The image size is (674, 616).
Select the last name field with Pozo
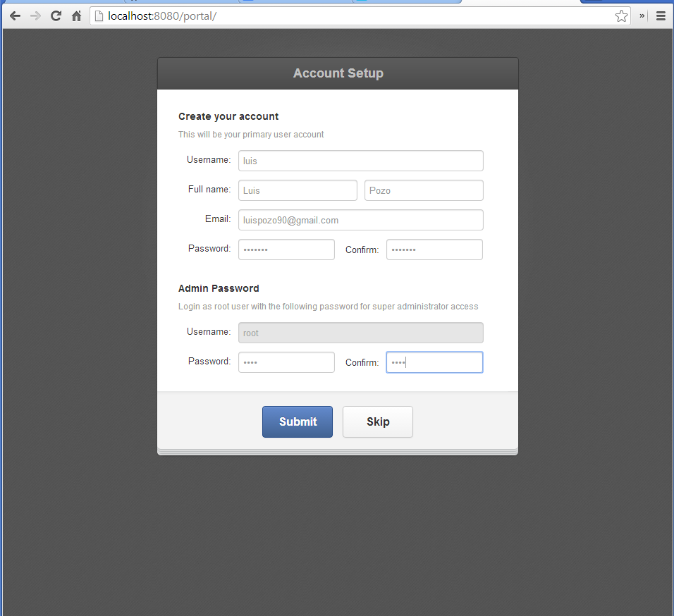coord(423,190)
